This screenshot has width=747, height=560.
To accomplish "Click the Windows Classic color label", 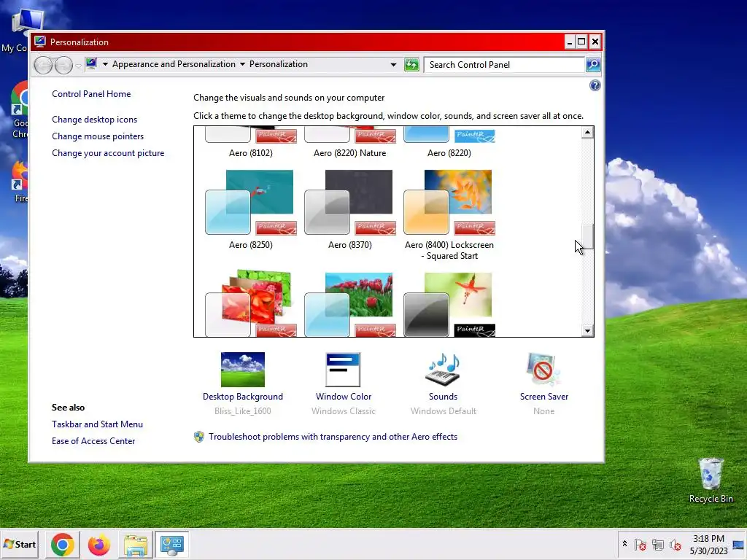I will point(343,411).
